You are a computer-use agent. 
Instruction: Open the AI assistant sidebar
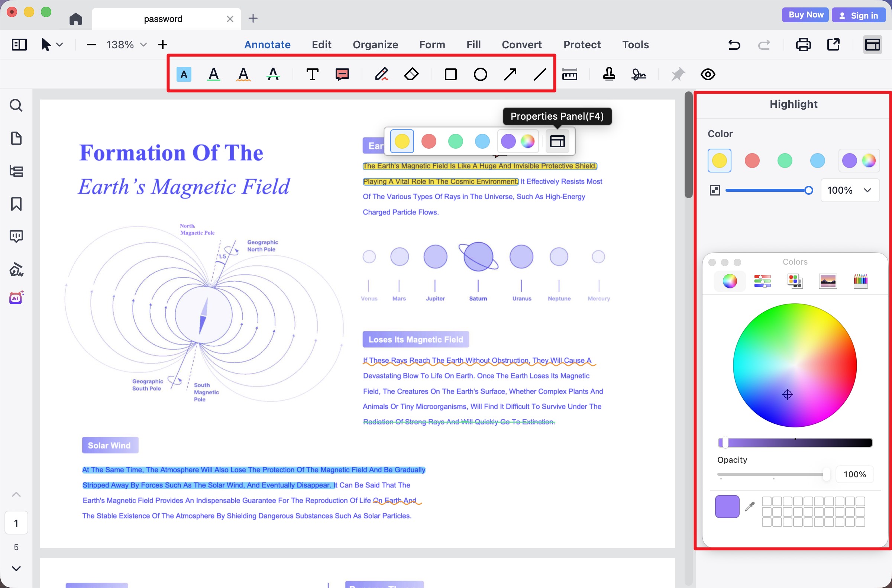click(16, 298)
